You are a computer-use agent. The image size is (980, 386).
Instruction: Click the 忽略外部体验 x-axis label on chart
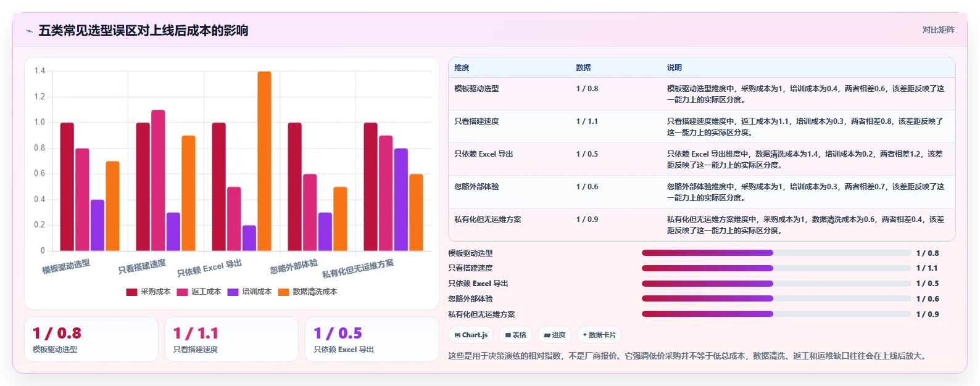294,266
